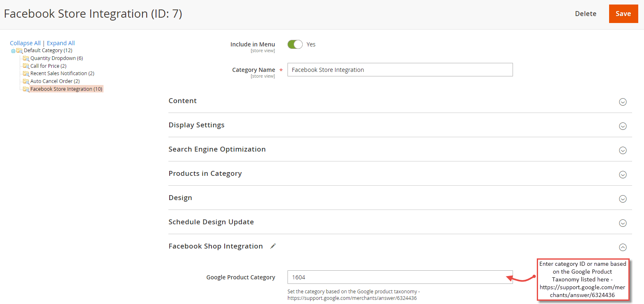This screenshot has height=304, width=644.
Task: Click the Design section title
Action: click(x=180, y=198)
